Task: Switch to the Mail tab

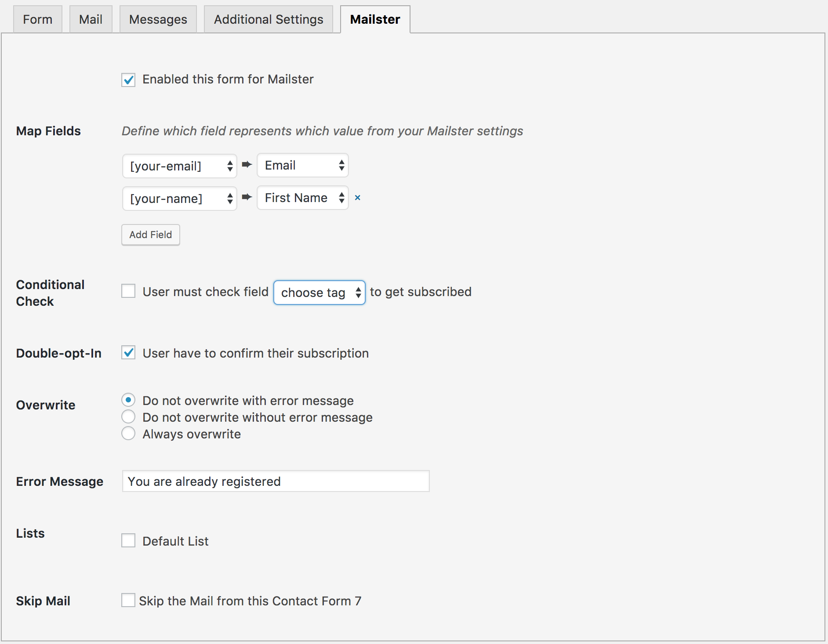Action: pyautogui.click(x=91, y=19)
